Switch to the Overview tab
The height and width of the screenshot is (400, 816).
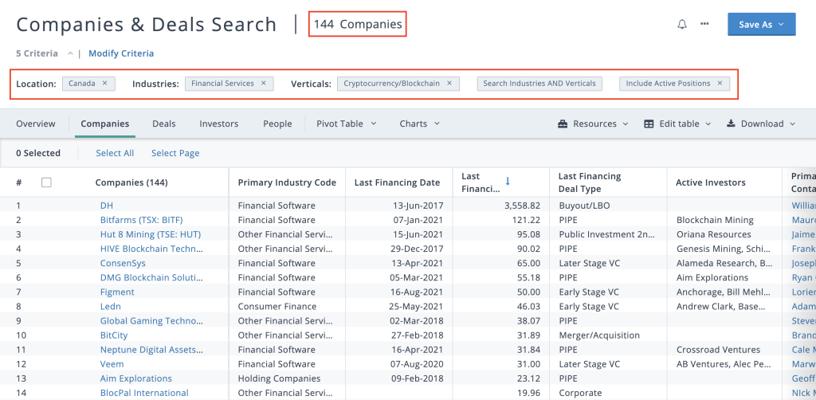35,124
